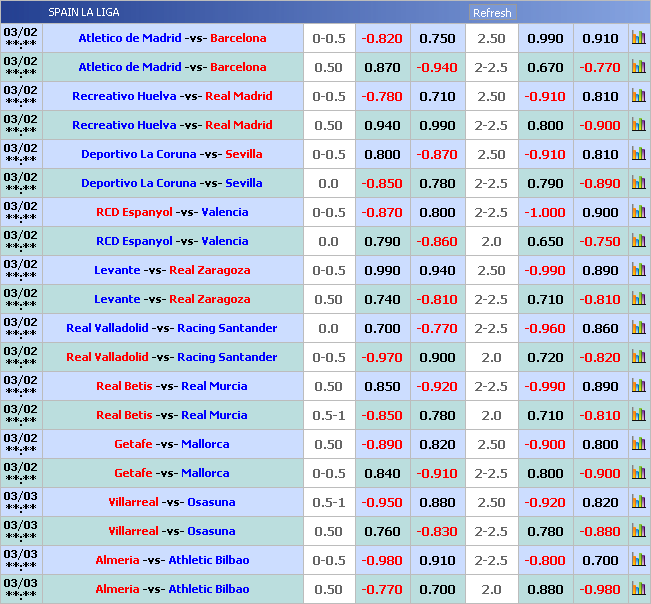Select the 0.840 odds in Getafe vs Mallorca row

382,473
